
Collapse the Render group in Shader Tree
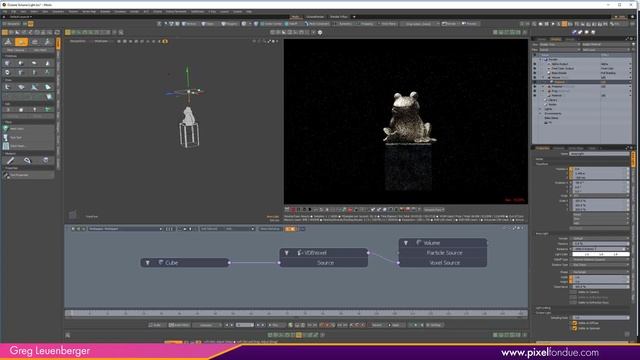click(x=541, y=60)
